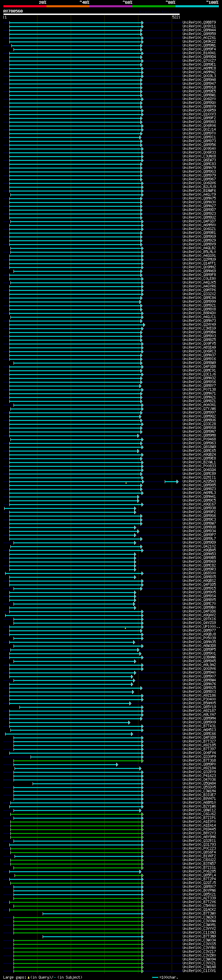
Task: Open hit UniRef100_Q8MA44
Action: (x=199, y=30)
